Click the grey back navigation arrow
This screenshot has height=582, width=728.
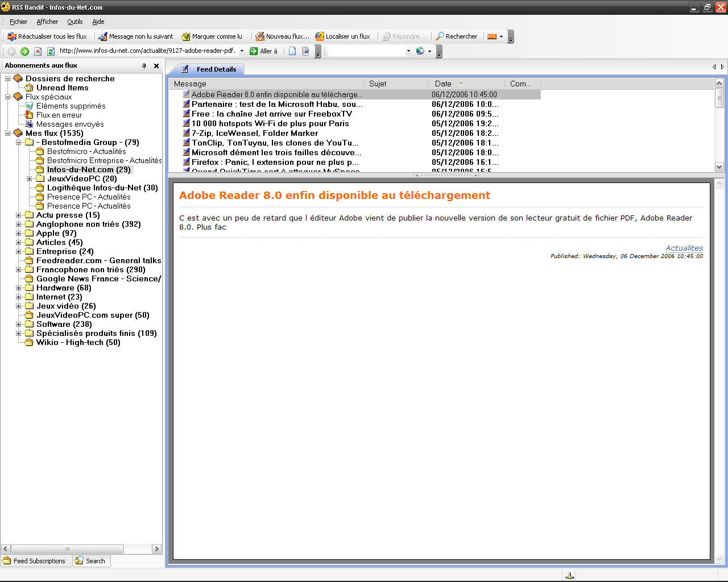[11, 51]
